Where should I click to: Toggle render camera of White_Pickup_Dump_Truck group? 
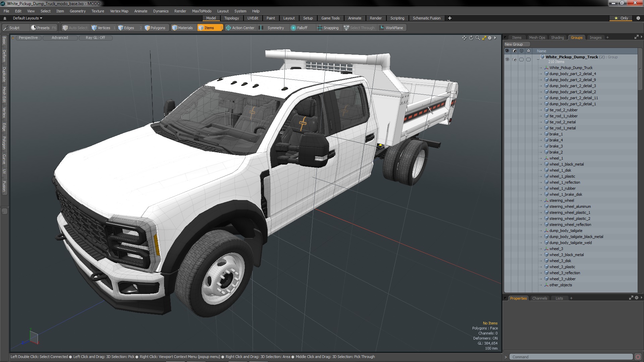click(514, 59)
